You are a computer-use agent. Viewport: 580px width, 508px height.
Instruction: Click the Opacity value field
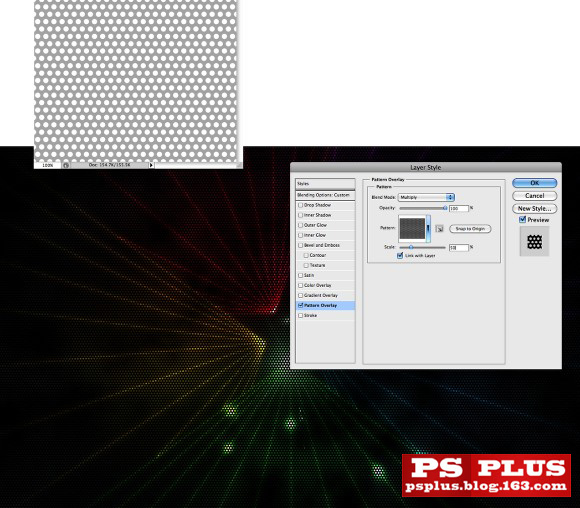(x=459, y=208)
